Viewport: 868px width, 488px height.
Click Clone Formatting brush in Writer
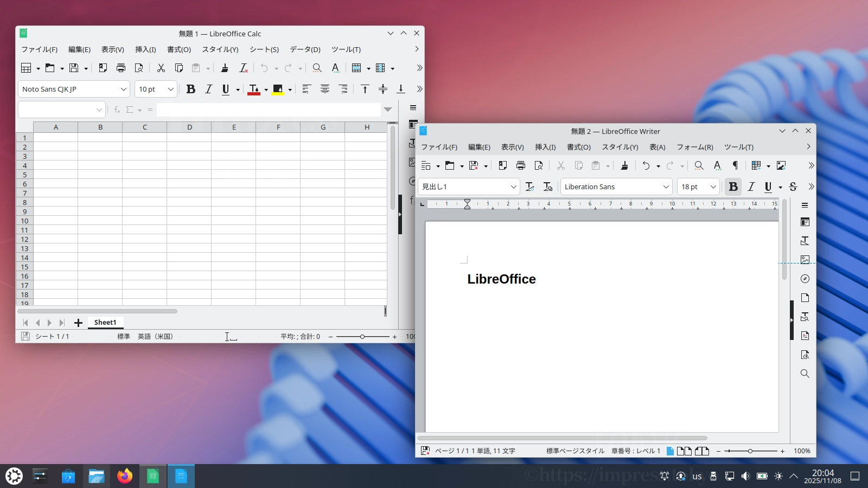624,165
